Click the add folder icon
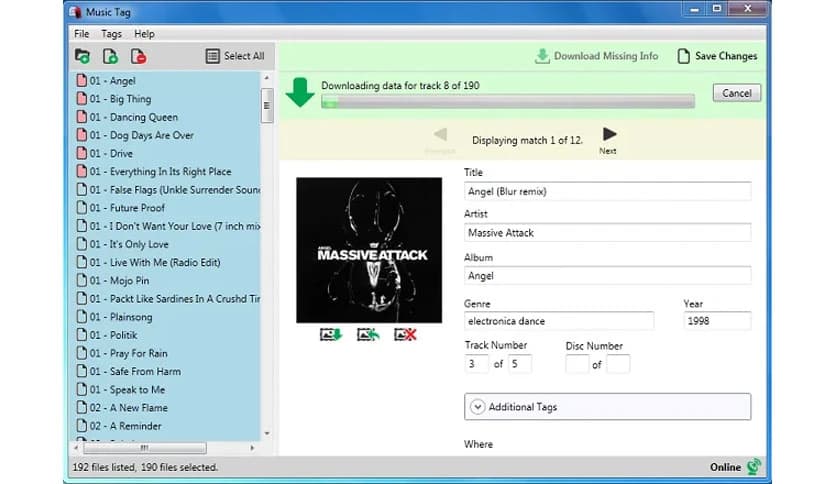Viewport: 836px width, 484px height. [x=82, y=56]
